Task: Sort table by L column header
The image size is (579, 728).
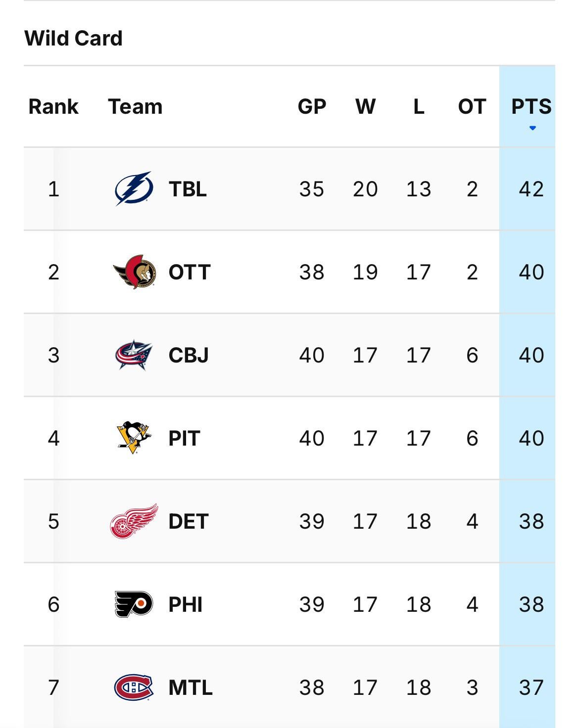Action: click(x=419, y=106)
